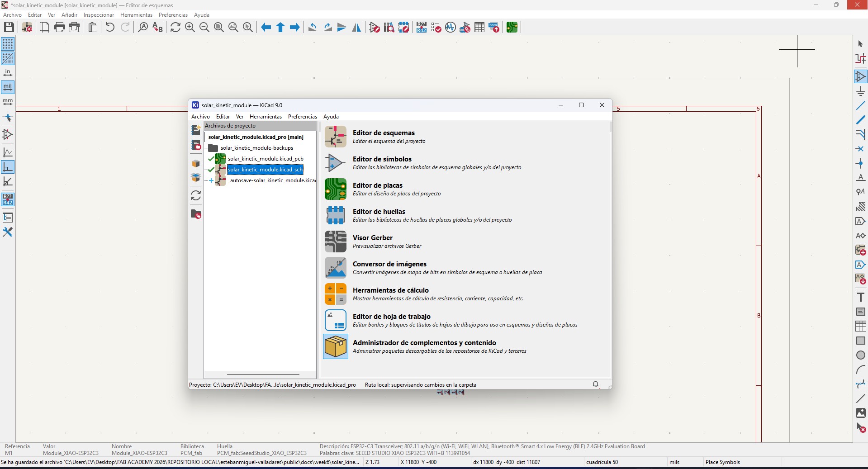Open Añadir menu in the schematic editor
This screenshot has width=868, height=469.
[x=69, y=15]
